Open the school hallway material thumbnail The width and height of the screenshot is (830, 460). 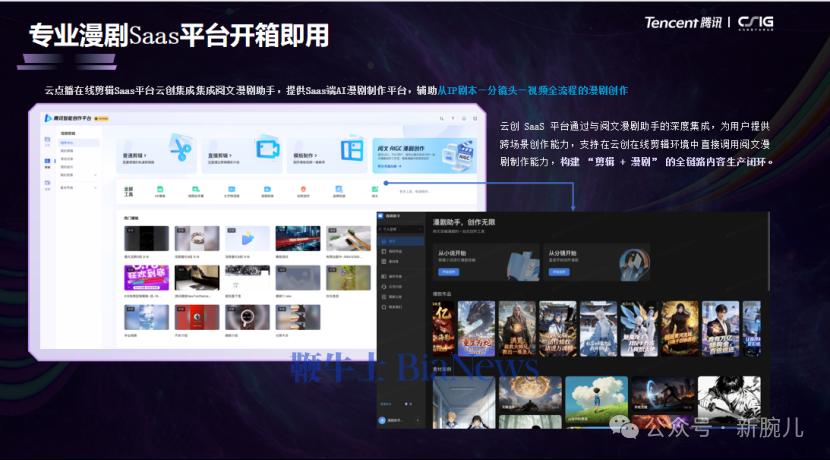coord(464,402)
